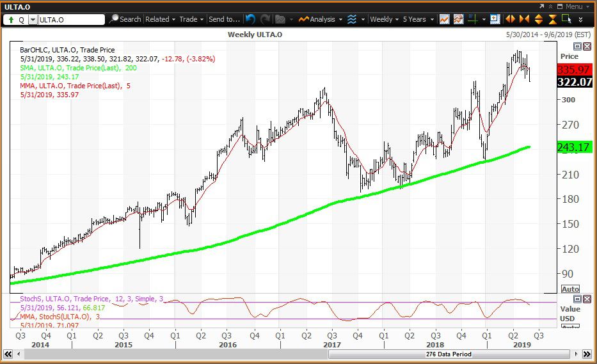597x364 pixels.
Task: Click the 2019 year label on time axis
Action: pyautogui.click(x=521, y=345)
